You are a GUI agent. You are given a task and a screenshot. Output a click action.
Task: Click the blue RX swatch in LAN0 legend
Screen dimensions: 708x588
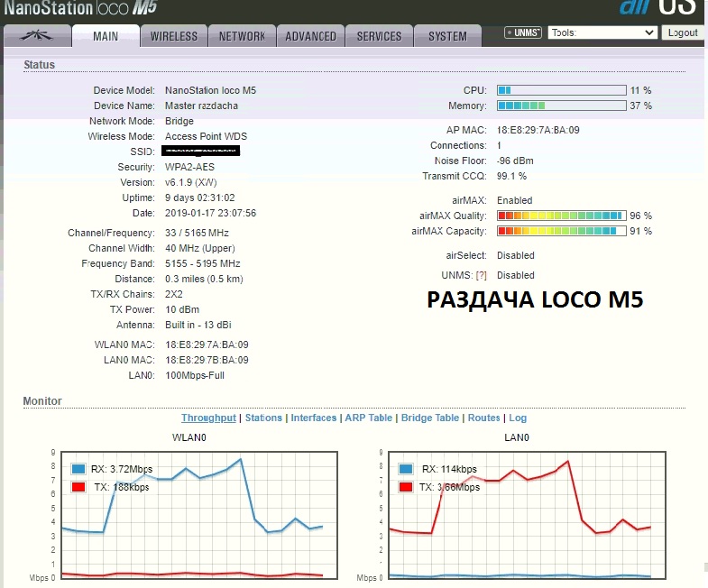tap(406, 469)
